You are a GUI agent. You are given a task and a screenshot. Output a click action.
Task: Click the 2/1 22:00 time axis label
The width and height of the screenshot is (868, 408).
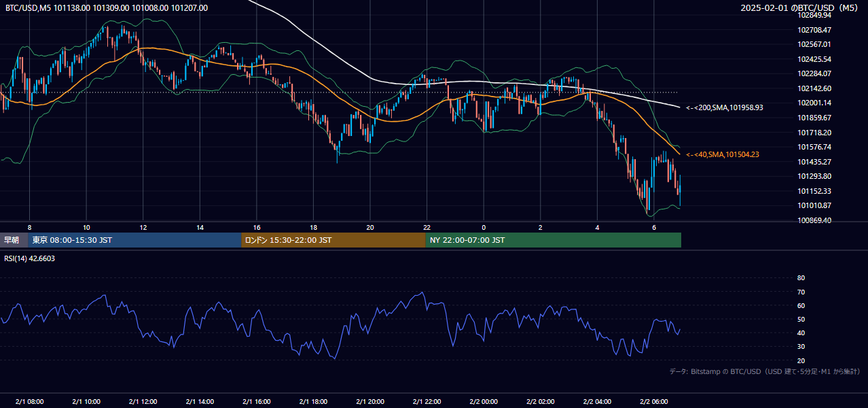tap(427, 402)
